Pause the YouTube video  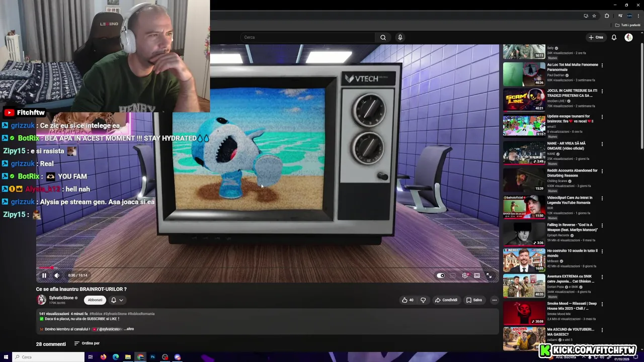[x=44, y=276]
